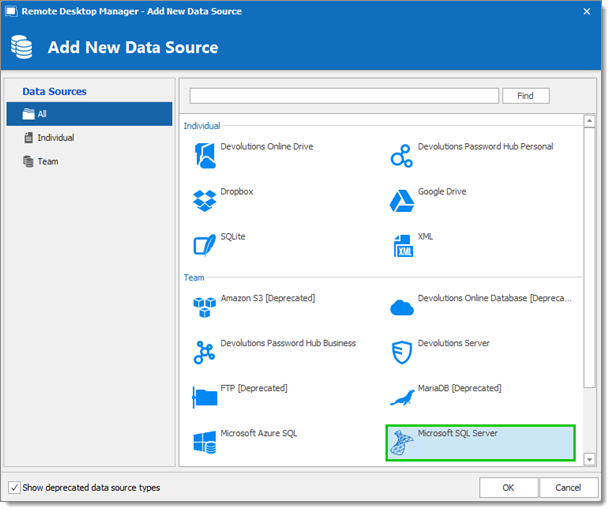Screen dimensions: 612x512
Task: Click the 'SQLite' label
Action: tap(233, 237)
